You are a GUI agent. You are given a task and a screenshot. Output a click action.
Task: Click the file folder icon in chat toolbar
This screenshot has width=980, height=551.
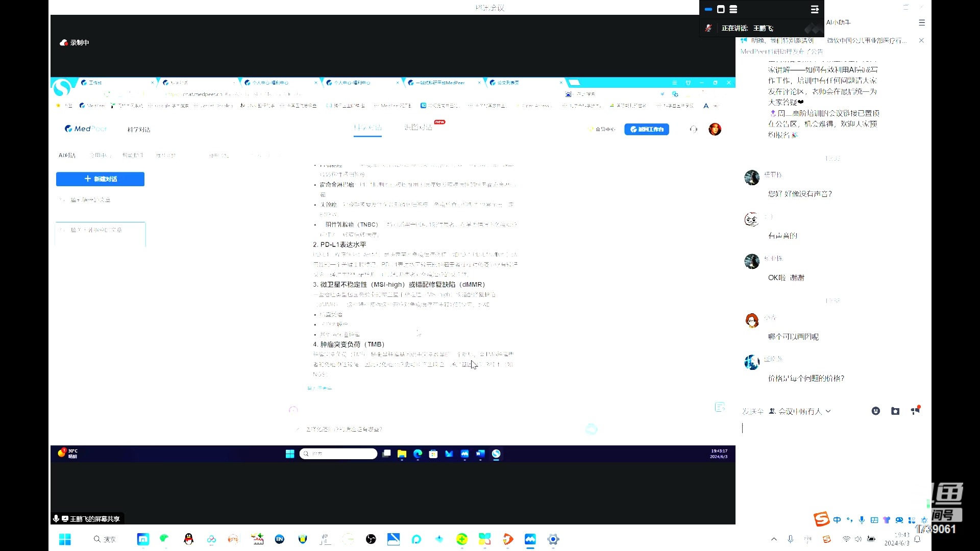(x=895, y=411)
